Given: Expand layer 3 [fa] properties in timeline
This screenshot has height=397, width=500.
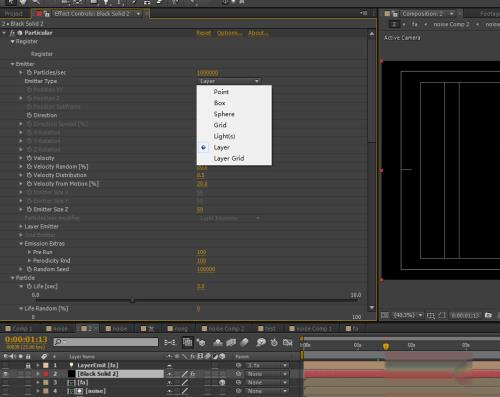Looking at the screenshot, I should coord(38,383).
